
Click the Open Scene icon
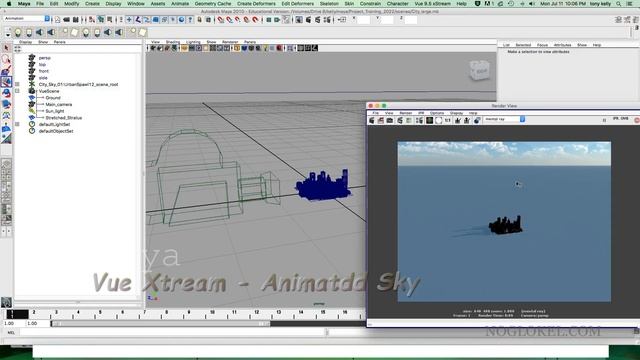67,20
